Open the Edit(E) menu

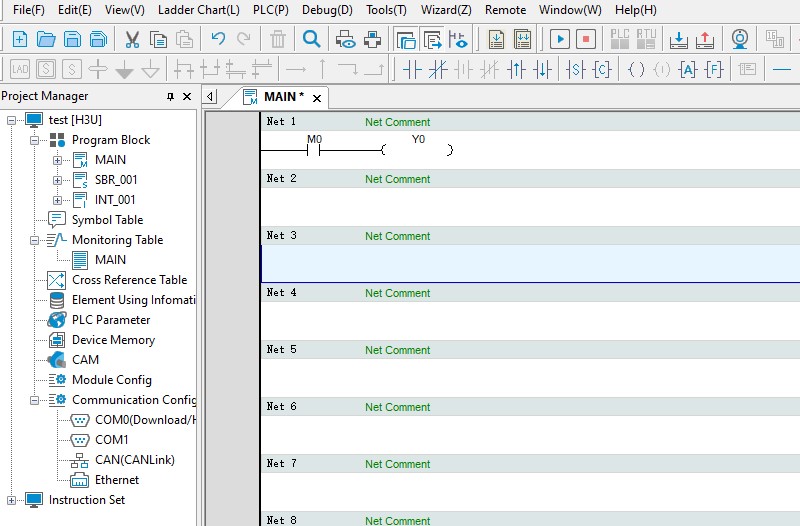point(74,10)
